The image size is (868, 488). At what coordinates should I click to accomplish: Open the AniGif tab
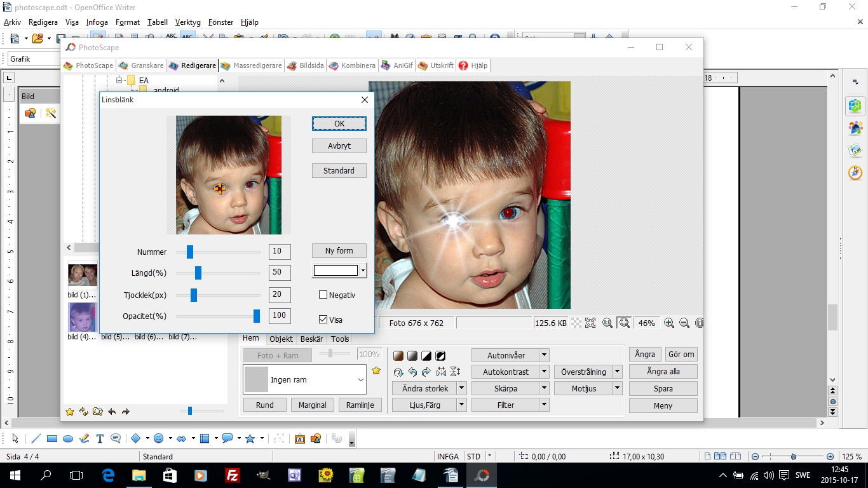click(x=397, y=65)
